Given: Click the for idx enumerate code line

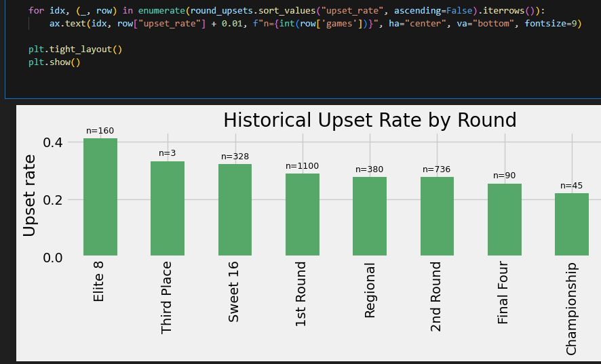Looking at the screenshot, I should pyautogui.click(x=286, y=11).
